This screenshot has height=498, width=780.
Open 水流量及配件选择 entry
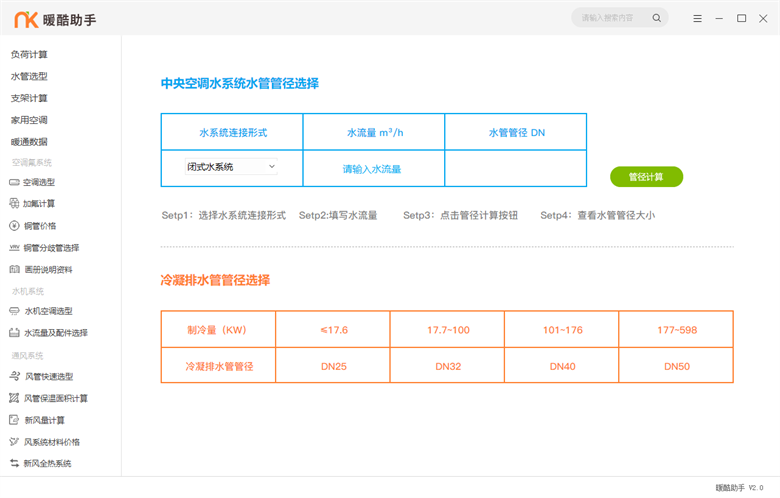point(56,333)
